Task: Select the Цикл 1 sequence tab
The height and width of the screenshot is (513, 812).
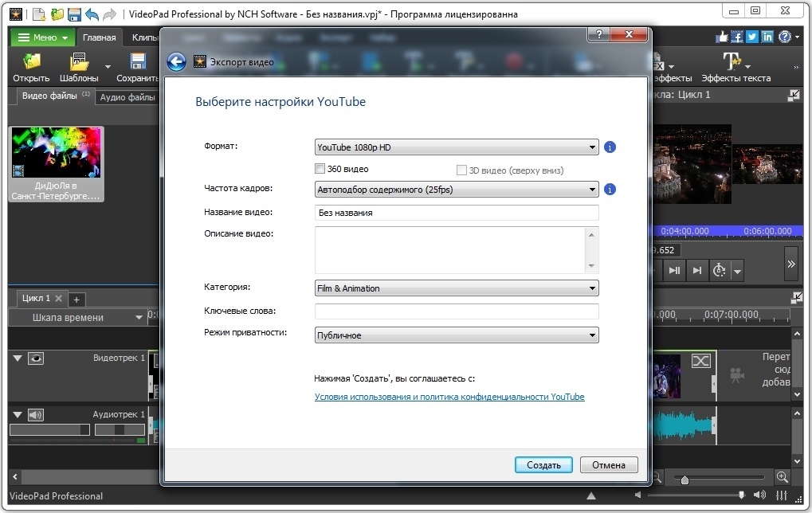Action: tap(36, 298)
